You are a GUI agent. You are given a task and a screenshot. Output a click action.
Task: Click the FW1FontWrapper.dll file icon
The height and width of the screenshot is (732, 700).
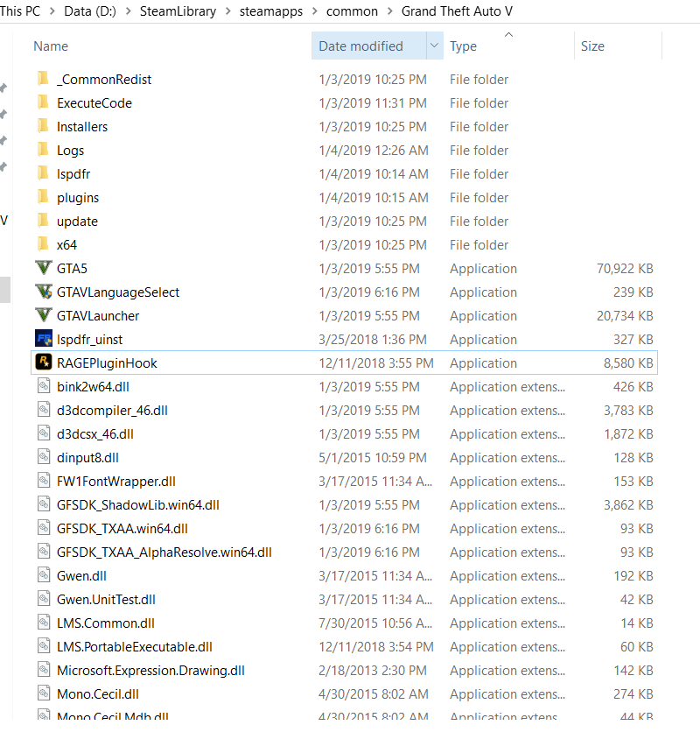[44, 481]
